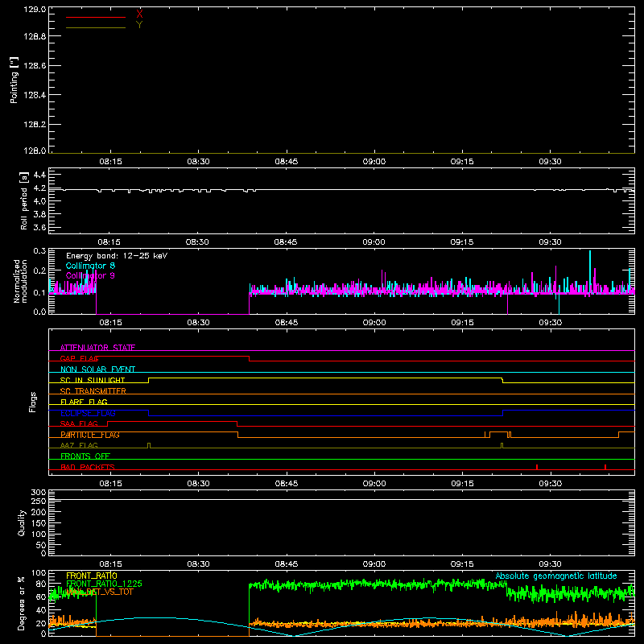
Task: Click the NON_SOLAR_EVENT label
Action: [x=97, y=369]
